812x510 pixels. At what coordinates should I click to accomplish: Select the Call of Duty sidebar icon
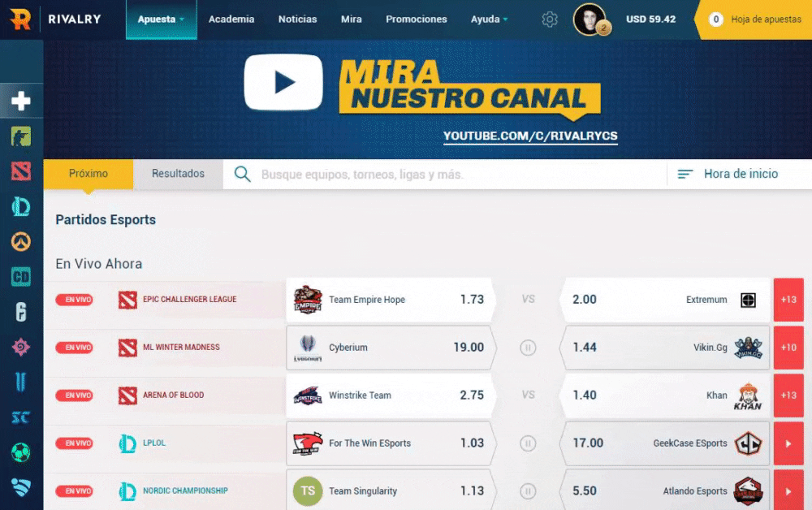[x=21, y=277]
